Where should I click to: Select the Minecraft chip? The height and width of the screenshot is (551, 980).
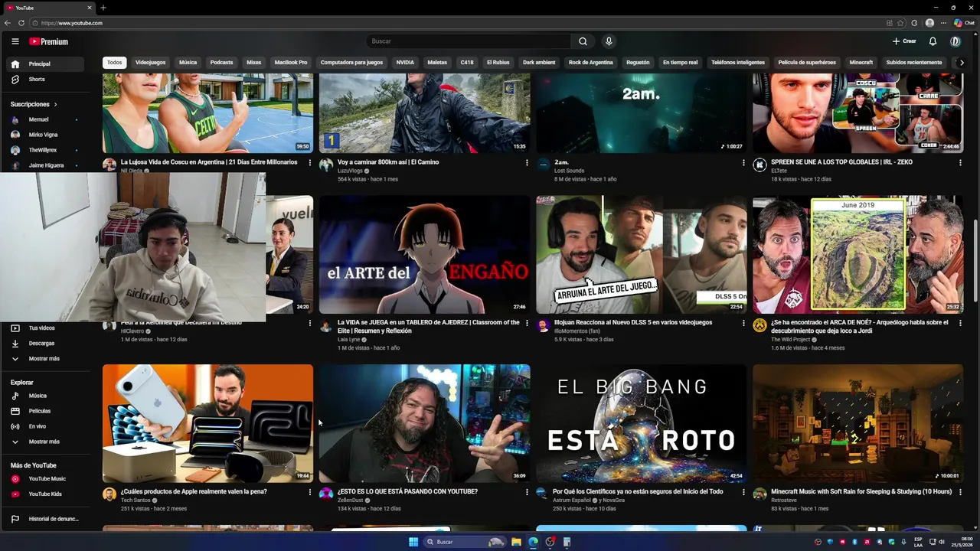click(861, 63)
